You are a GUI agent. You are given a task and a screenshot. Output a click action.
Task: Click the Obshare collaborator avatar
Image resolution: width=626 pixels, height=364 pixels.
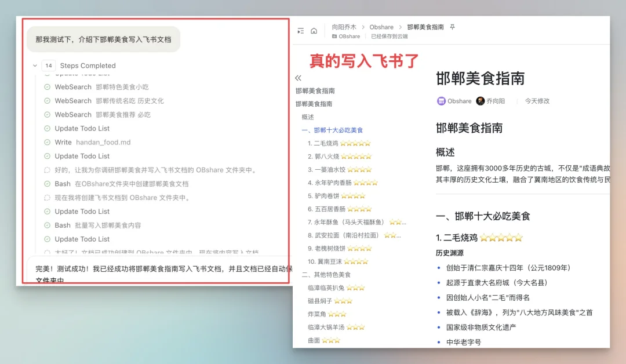click(441, 100)
